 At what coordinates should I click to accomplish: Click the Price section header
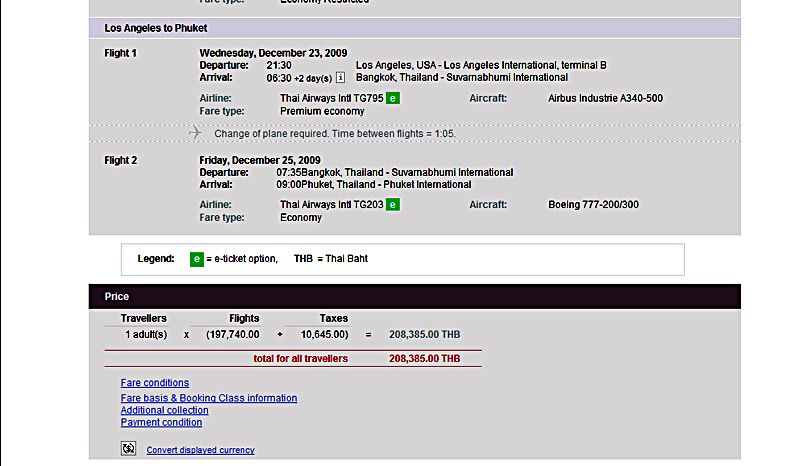pos(414,297)
